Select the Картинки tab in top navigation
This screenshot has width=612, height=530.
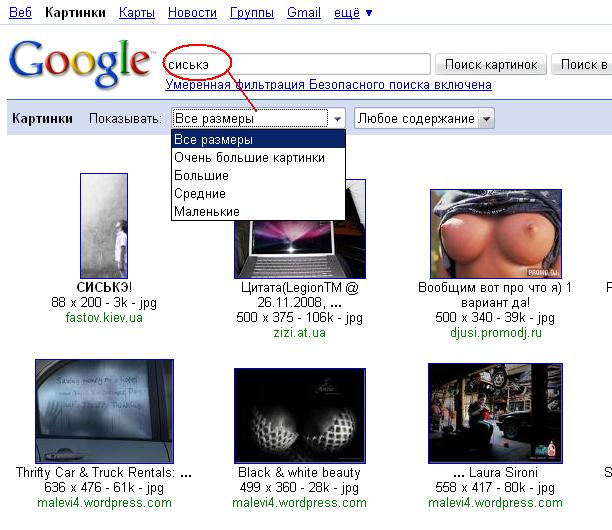tap(75, 12)
